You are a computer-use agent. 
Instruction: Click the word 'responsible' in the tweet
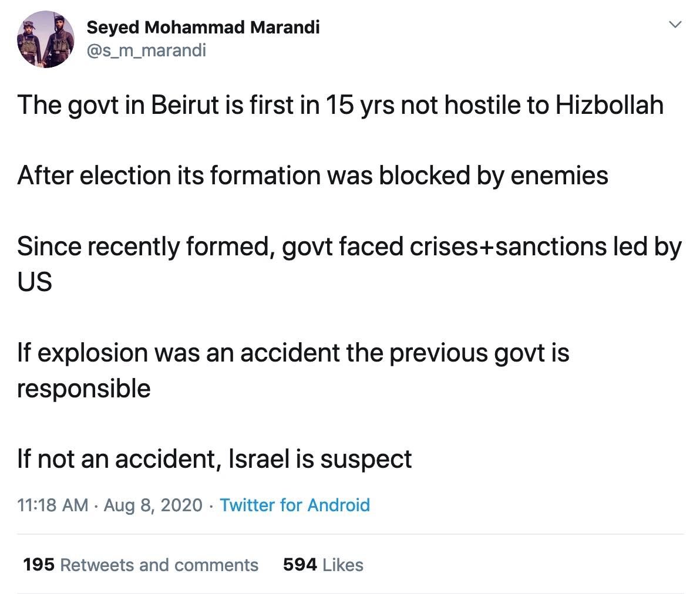(84, 389)
